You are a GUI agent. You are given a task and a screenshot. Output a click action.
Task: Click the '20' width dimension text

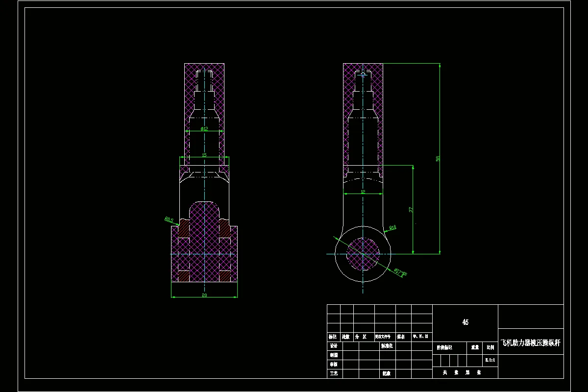point(204,295)
